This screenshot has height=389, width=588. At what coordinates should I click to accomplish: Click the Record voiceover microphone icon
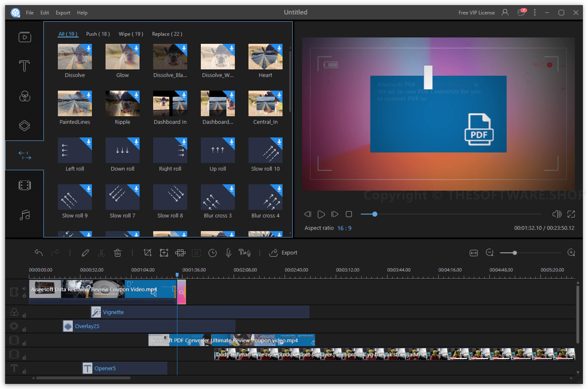(228, 253)
